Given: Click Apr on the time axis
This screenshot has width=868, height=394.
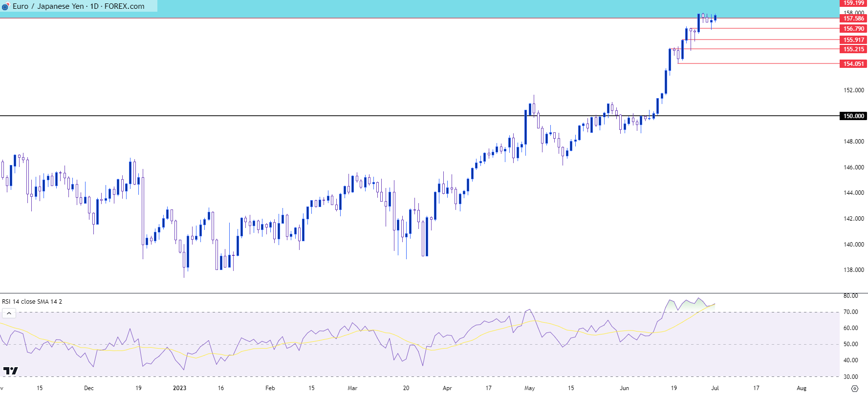Looking at the screenshot, I should 447,388.
